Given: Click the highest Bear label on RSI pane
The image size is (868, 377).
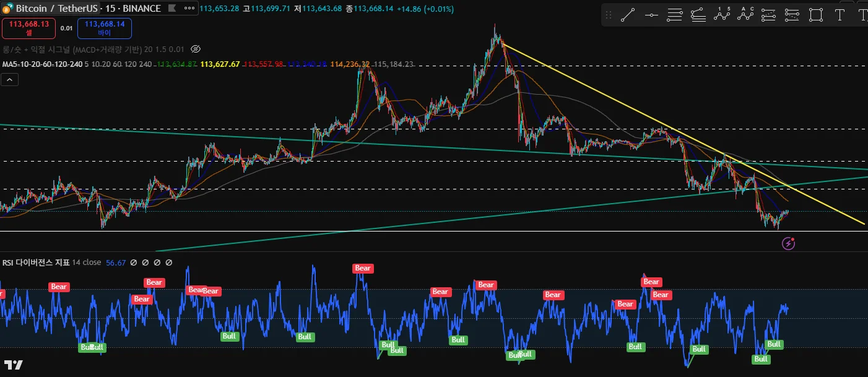Looking at the screenshot, I should click(x=362, y=268).
